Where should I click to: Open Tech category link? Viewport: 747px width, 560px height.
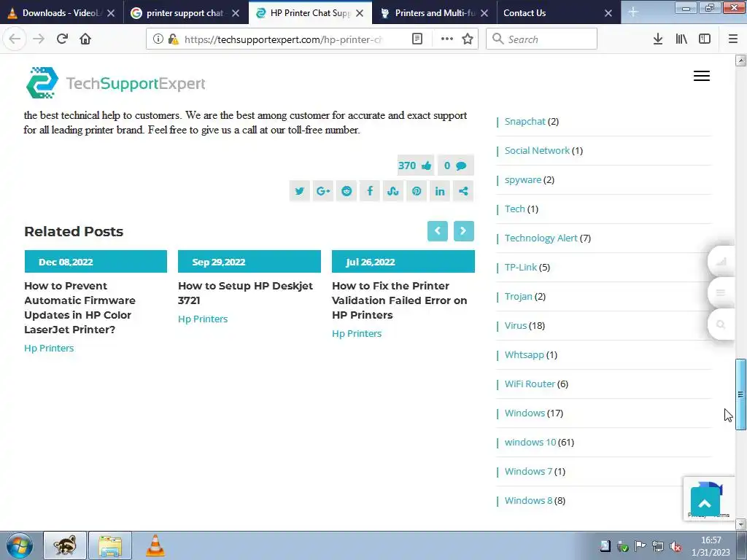point(514,209)
